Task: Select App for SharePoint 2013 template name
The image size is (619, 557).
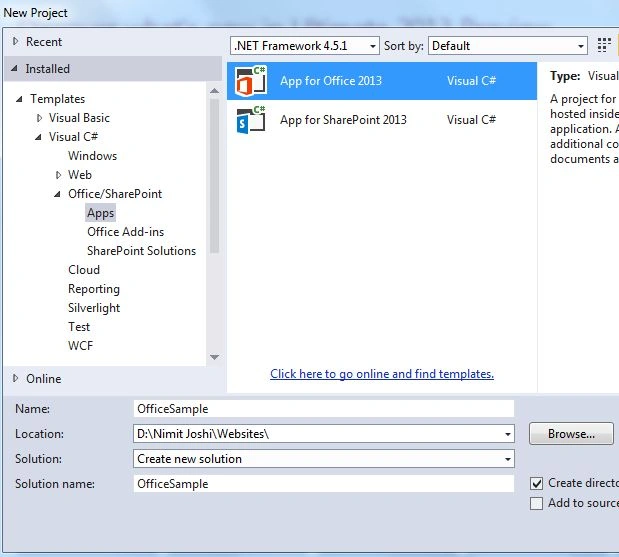Action: (343, 120)
